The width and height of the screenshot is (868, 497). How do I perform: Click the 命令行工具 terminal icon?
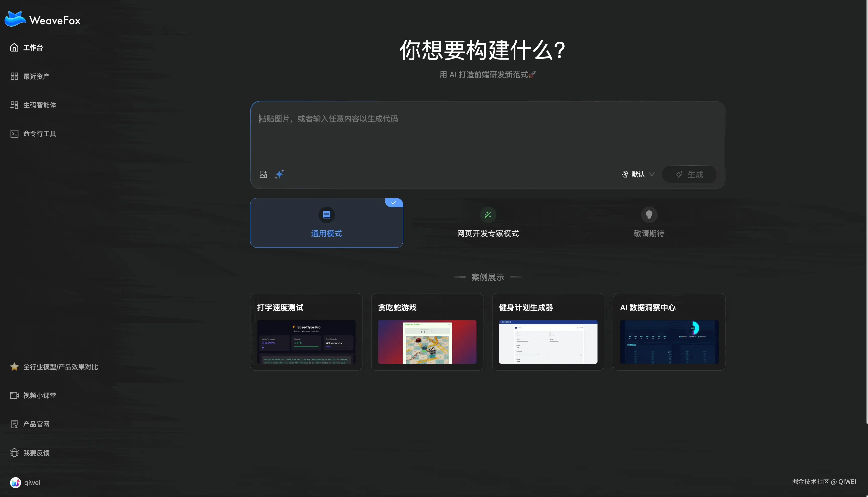click(x=14, y=134)
